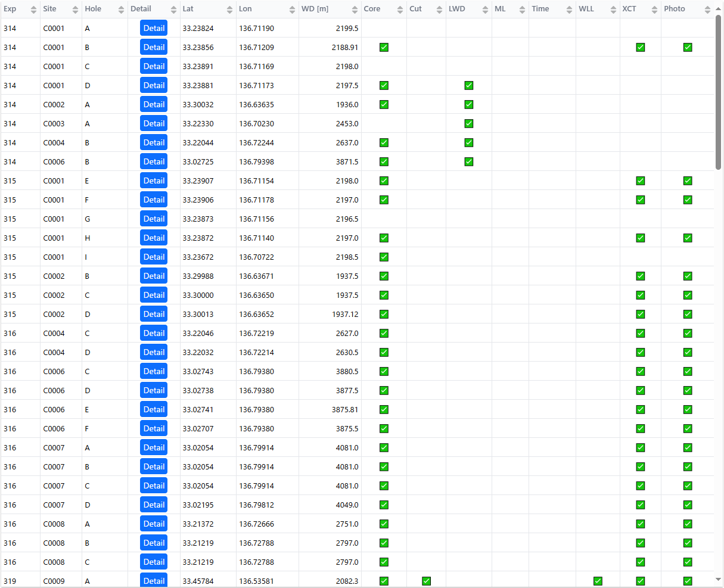Toggle XCT checkbox for 315 C0001 H

tap(641, 238)
